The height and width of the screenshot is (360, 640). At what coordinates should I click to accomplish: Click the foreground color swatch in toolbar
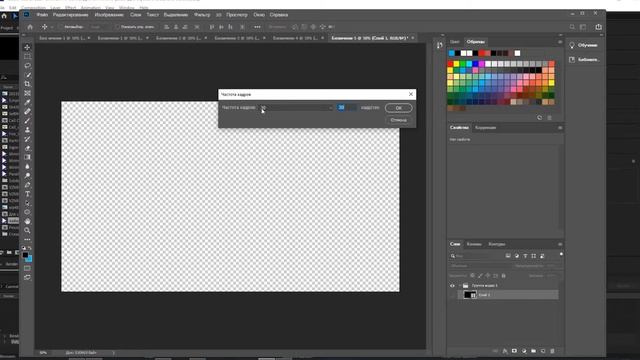click(x=25, y=255)
